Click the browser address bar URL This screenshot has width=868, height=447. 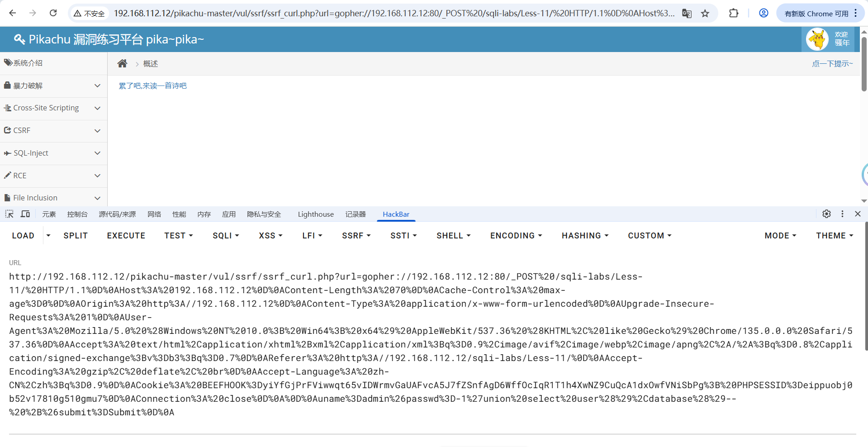pos(394,14)
